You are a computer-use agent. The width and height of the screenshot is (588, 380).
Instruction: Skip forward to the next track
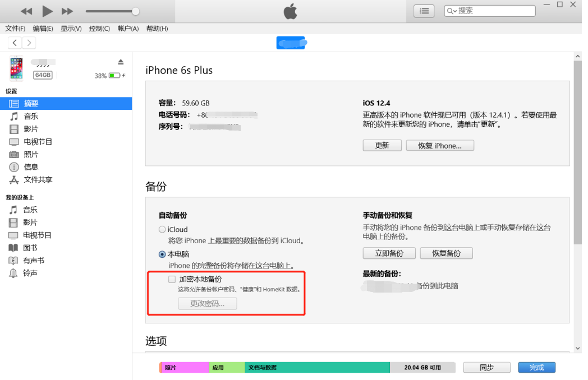(x=67, y=11)
